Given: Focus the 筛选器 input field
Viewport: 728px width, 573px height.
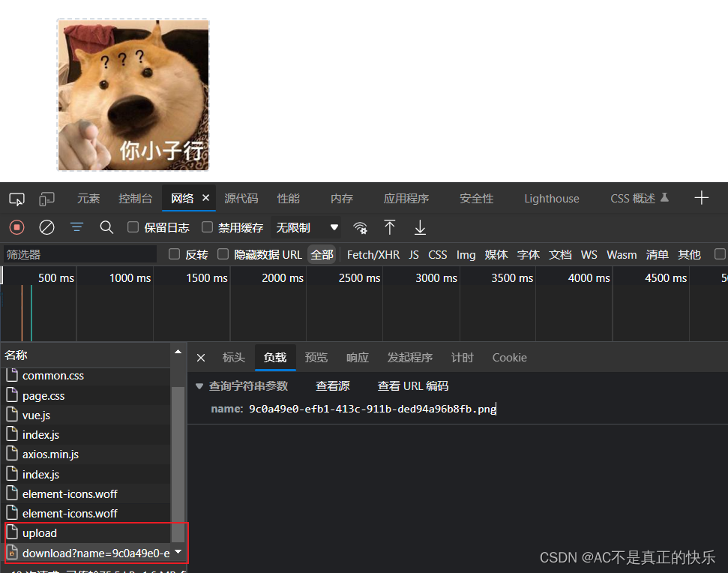Looking at the screenshot, I should pyautogui.click(x=80, y=254).
